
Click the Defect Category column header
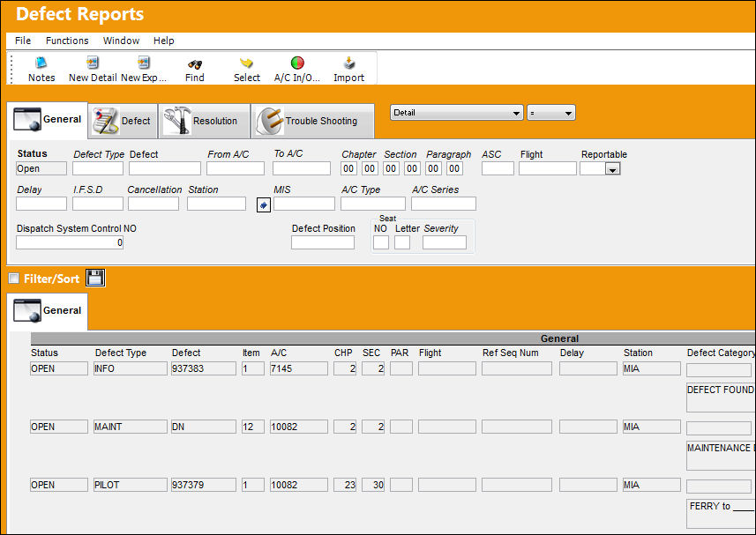721,353
